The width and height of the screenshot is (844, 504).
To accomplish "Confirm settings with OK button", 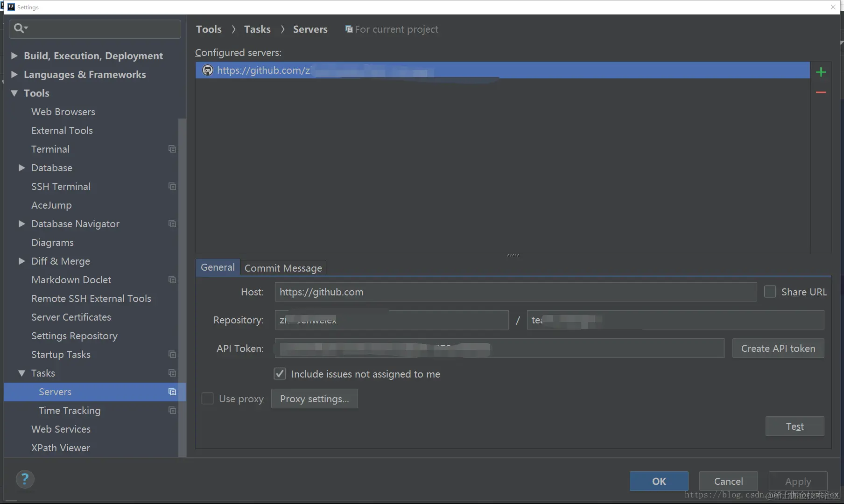I will 659,481.
